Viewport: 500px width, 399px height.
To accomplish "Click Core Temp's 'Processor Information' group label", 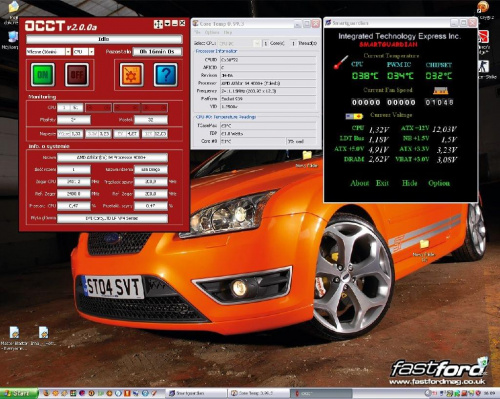I will [x=216, y=51].
